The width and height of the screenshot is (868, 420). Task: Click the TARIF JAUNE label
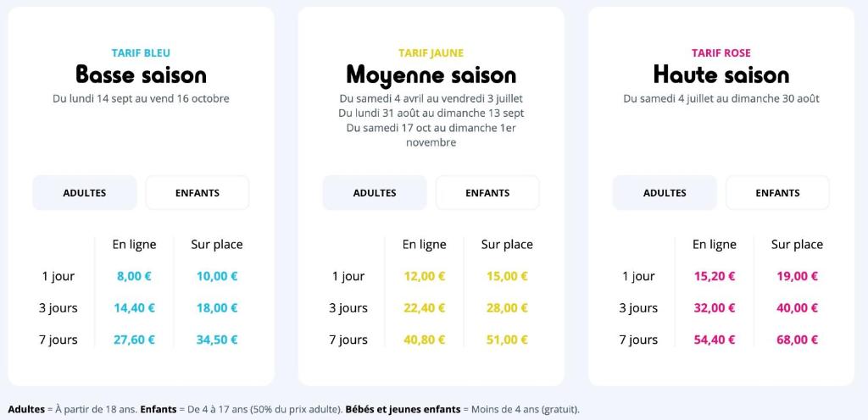click(x=431, y=53)
